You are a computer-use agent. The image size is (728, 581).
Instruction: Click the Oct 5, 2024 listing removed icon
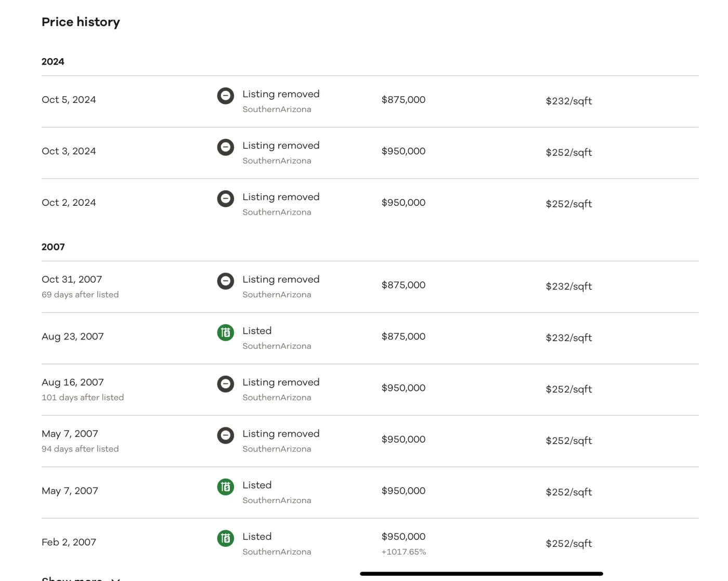225,96
